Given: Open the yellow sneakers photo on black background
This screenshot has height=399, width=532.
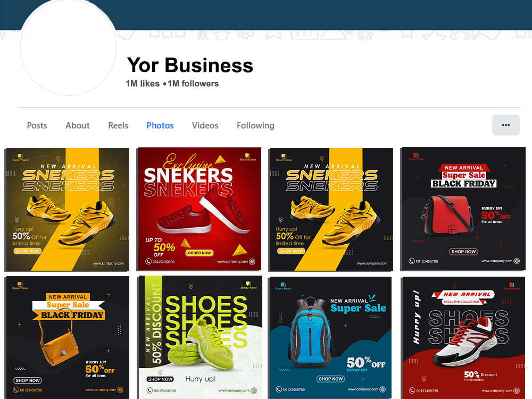Looking at the screenshot, I should click(x=331, y=209).
